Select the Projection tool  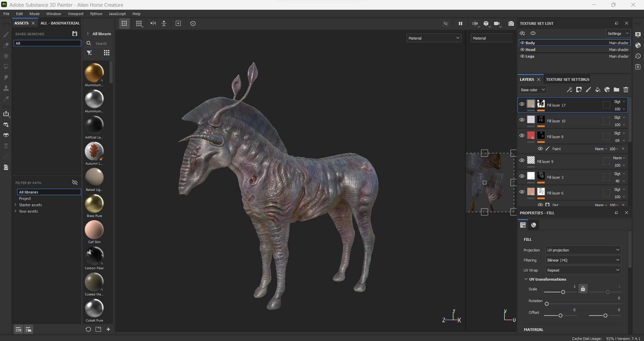tap(6, 56)
